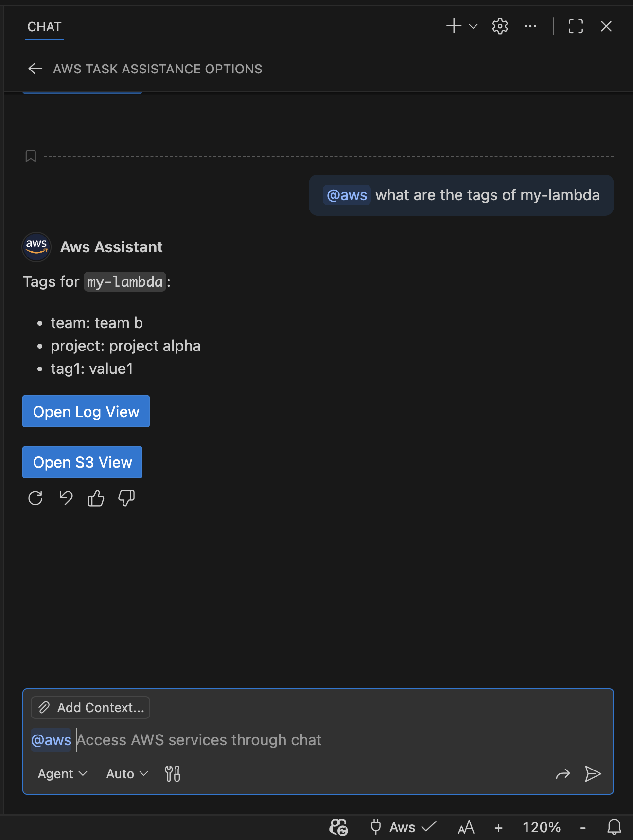The width and height of the screenshot is (633, 840).
Task: Open the Agent mode dropdown
Action: 62,773
